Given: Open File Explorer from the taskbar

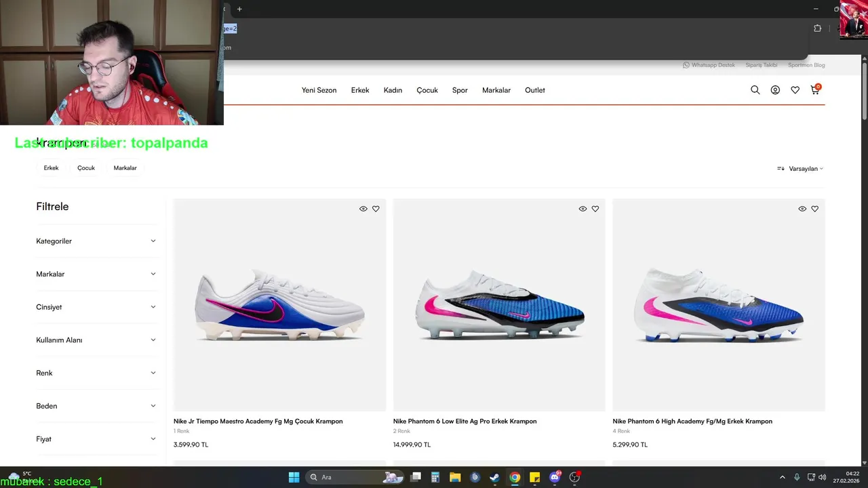Looking at the screenshot, I should click(x=455, y=477).
